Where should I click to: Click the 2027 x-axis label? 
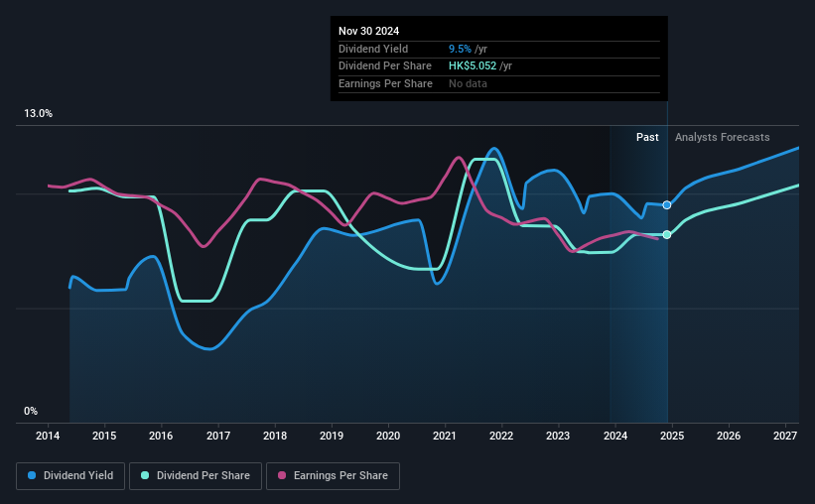point(785,436)
